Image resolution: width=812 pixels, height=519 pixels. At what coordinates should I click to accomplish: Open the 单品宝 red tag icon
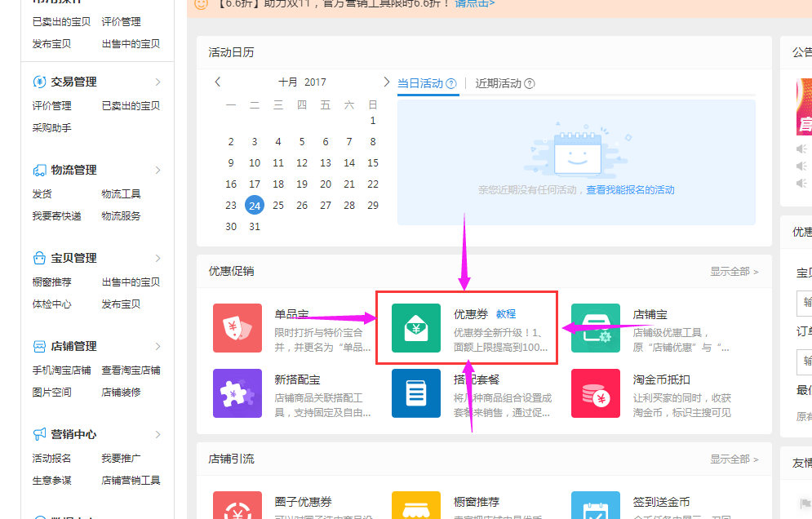[237, 328]
